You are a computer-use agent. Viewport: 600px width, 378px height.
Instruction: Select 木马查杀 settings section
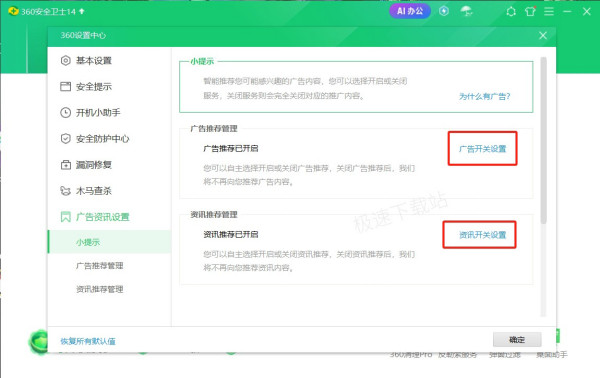(94, 191)
